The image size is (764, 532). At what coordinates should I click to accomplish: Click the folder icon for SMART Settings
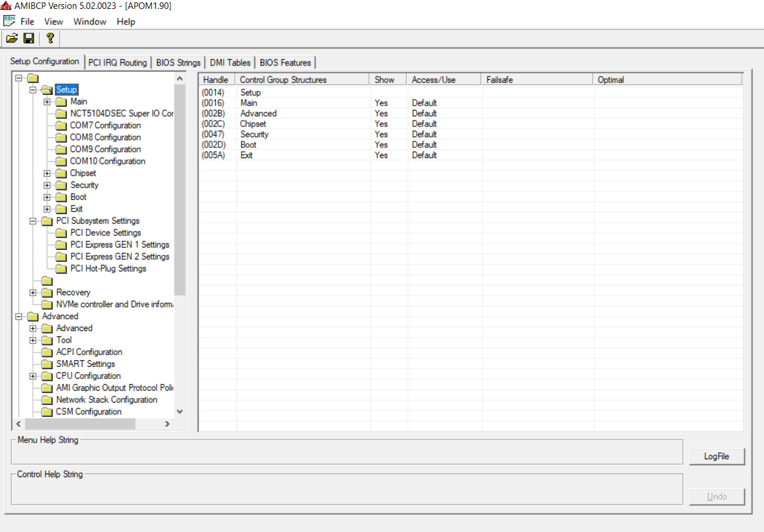point(47,364)
